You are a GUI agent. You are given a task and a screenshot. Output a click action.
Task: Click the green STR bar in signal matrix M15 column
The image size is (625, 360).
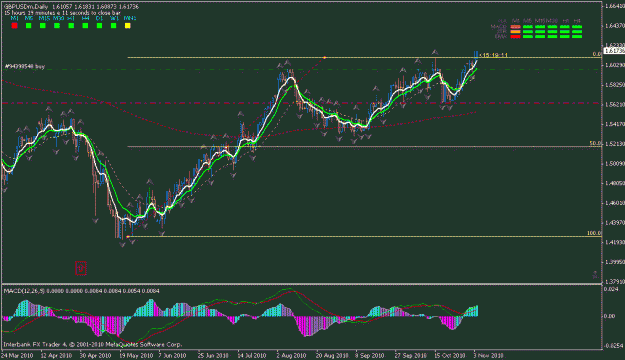tap(540, 31)
